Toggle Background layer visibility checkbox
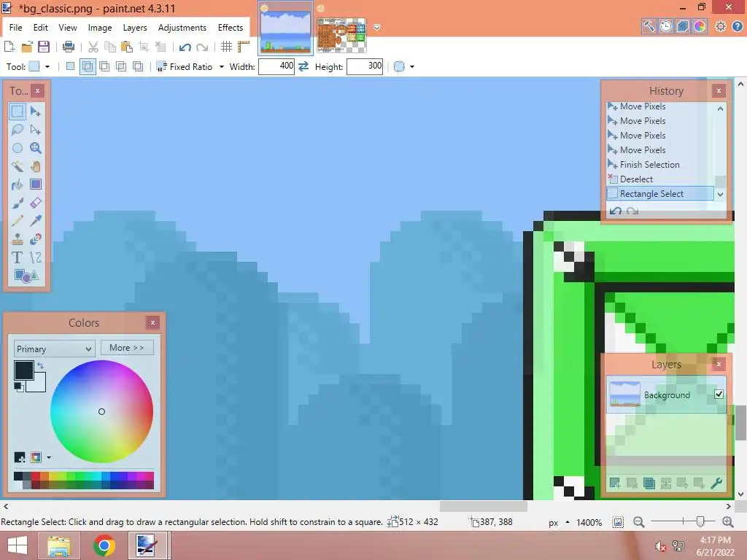 click(x=719, y=394)
